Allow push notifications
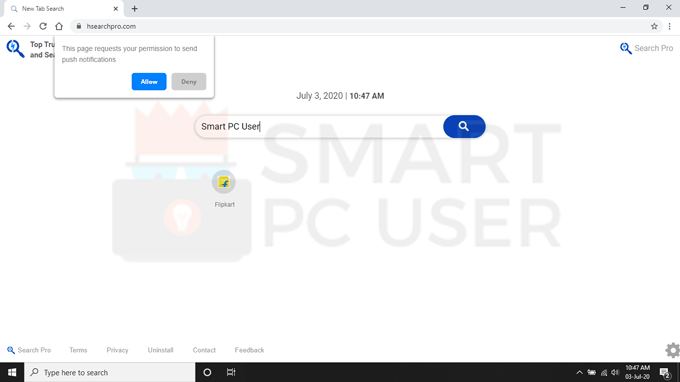This screenshot has height=382, width=680. click(149, 82)
